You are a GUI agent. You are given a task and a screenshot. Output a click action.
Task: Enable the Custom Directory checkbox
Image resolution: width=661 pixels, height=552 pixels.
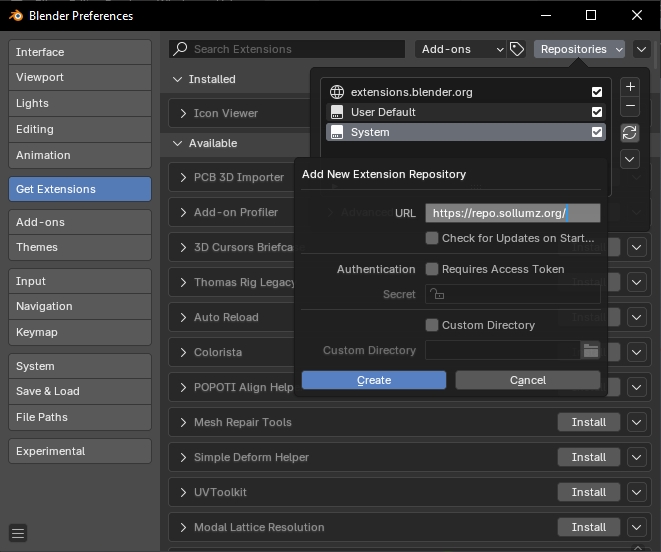click(432, 325)
